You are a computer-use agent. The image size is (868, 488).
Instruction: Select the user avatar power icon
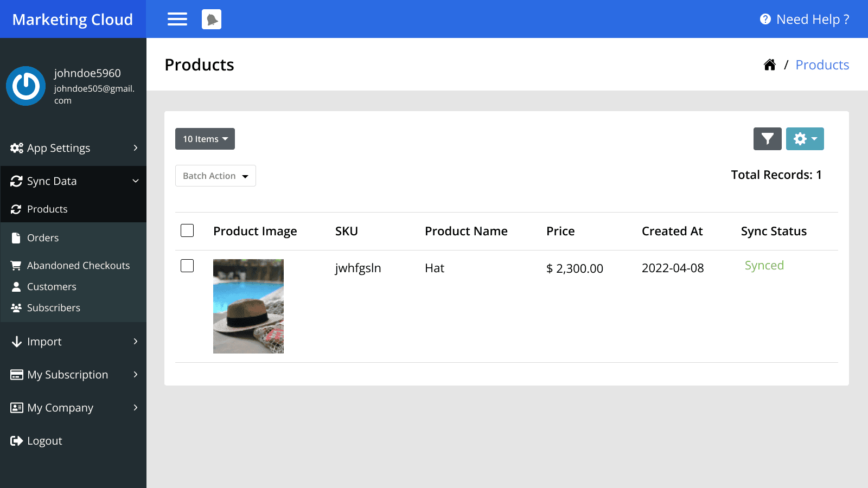(x=25, y=86)
